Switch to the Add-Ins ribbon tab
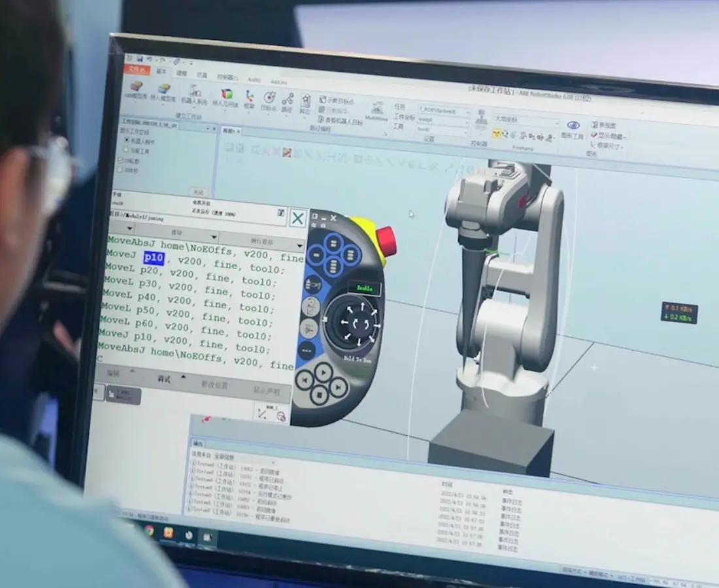719x588 pixels. 278,82
